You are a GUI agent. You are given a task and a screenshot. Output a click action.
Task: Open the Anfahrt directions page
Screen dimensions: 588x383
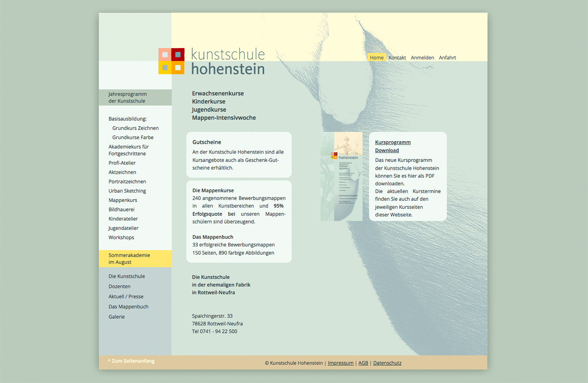(447, 58)
